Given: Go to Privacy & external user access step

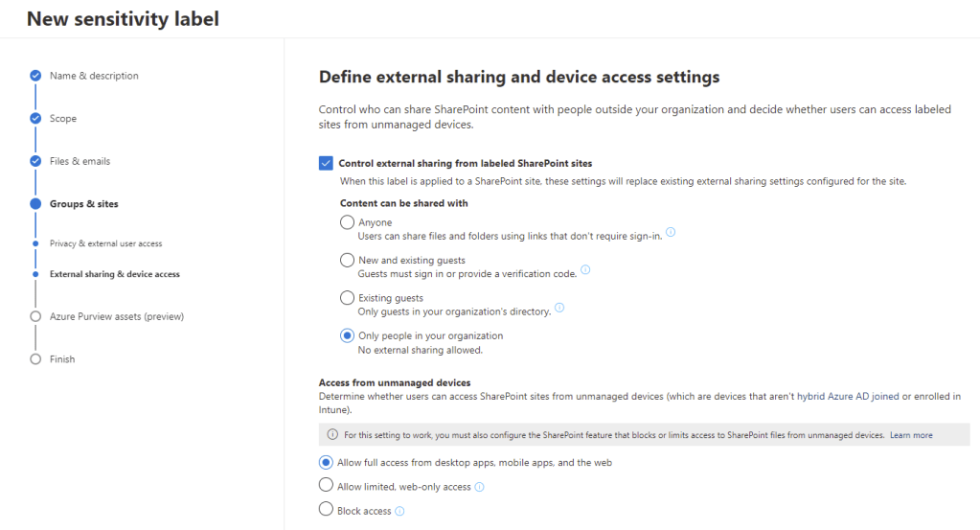Looking at the screenshot, I should tap(105, 243).
